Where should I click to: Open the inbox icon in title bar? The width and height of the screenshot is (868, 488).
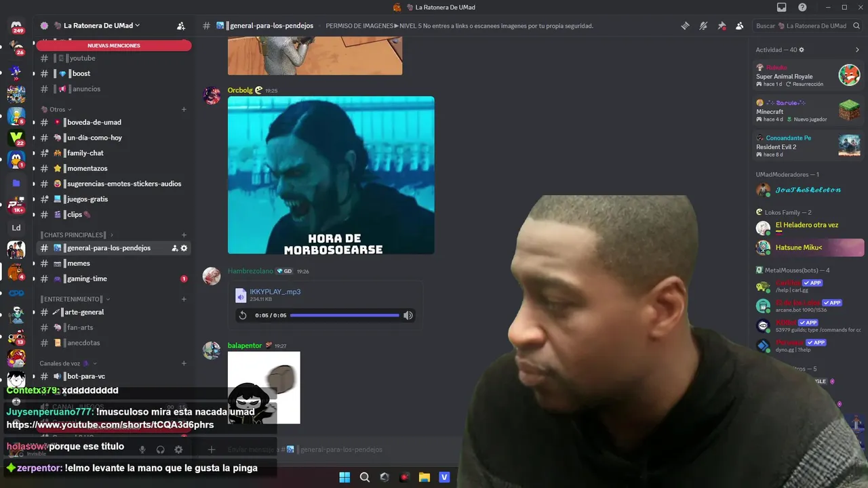point(782,7)
